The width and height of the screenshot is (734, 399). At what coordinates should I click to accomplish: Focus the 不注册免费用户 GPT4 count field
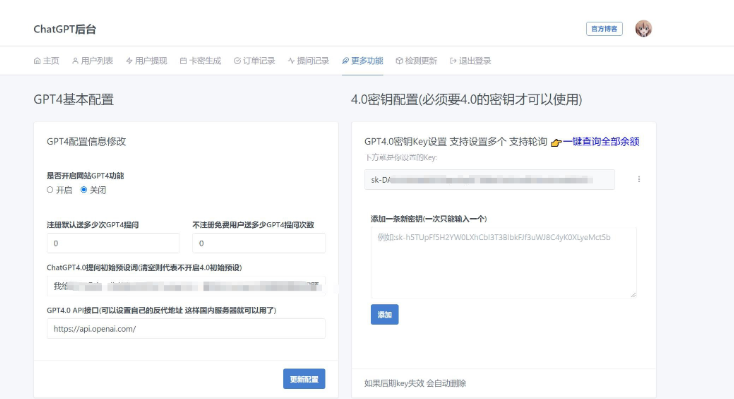pos(259,244)
